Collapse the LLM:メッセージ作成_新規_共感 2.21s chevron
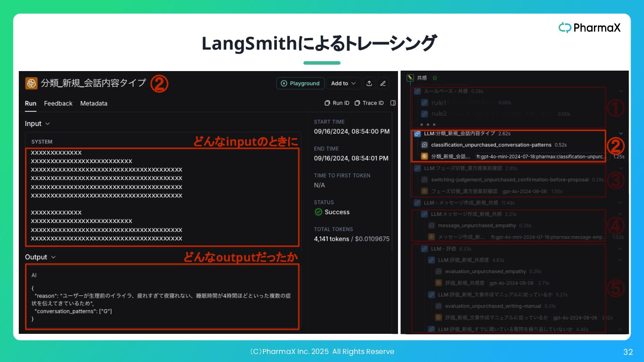Screen dimensions: 644x362 click(x=621, y=215)
